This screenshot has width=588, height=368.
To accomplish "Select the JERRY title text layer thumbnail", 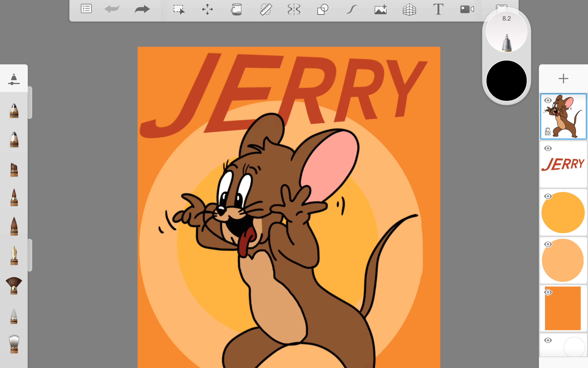I will [563, 164].
